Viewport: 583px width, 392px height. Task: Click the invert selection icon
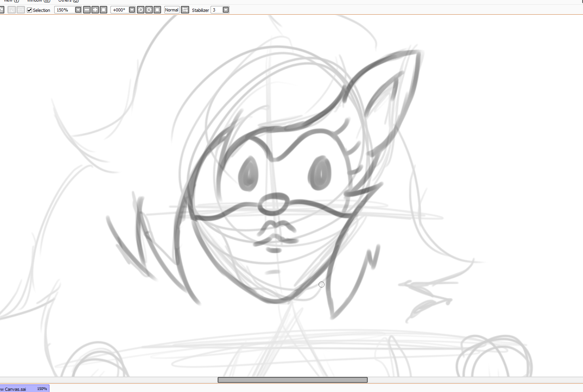(21, 10)
